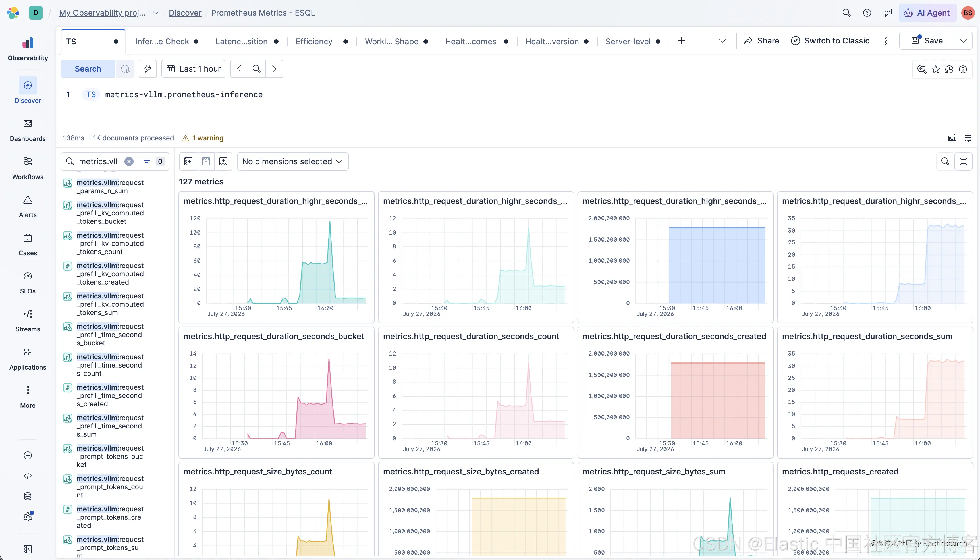Star the current ES|QL query

(x=935, y=69)
